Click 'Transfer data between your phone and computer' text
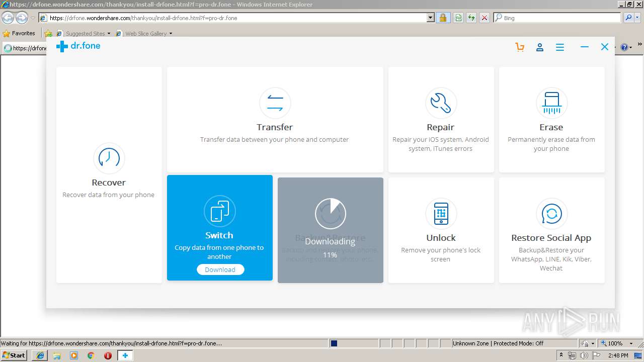644x362 pixels. pyautogui.click(x=275, y=140)
